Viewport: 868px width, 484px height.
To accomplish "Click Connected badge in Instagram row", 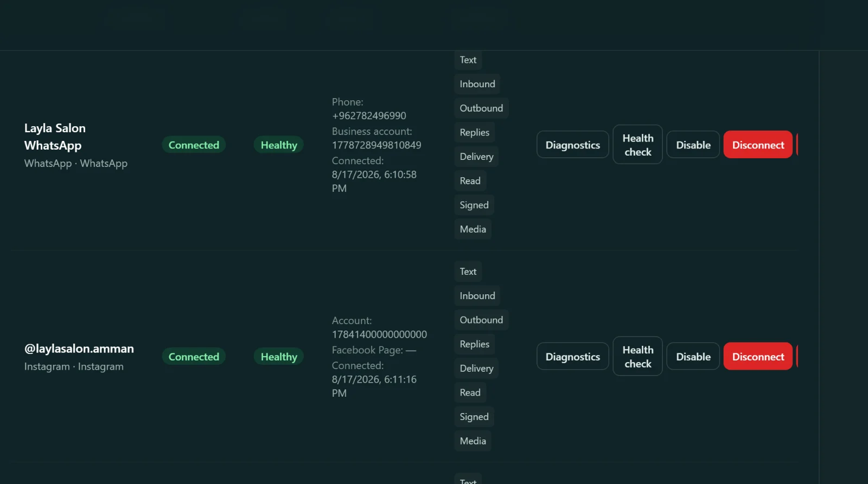I will [x=194, y=357].
